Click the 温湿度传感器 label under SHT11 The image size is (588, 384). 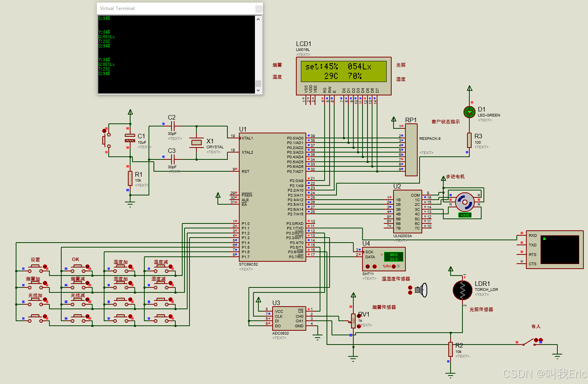396,279
